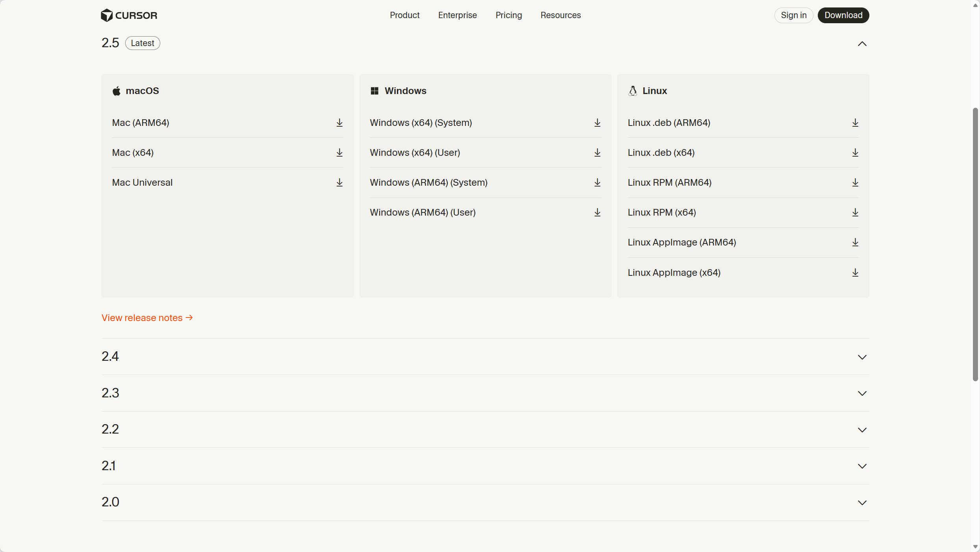Open the Pricing page
980x552 pixels.
point(508,15)
